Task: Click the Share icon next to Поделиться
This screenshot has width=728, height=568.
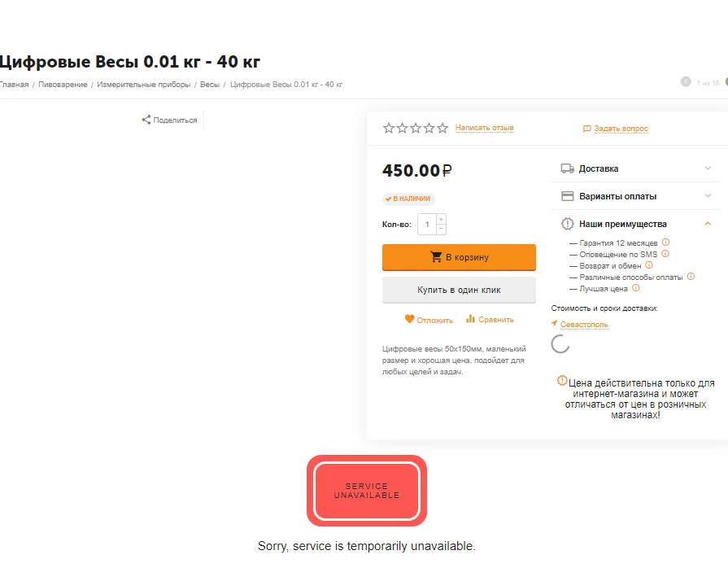Action: point(146,120)
